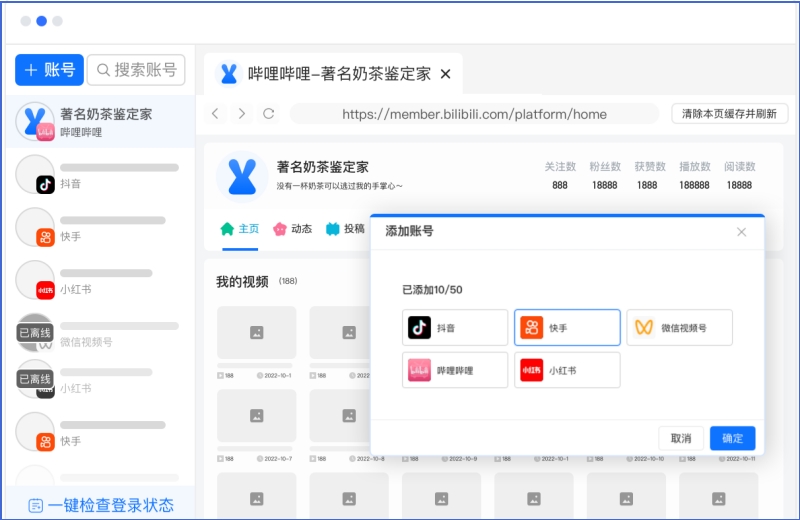Click the 抖音 logo icon in the dialog

[x=419, y=328]
